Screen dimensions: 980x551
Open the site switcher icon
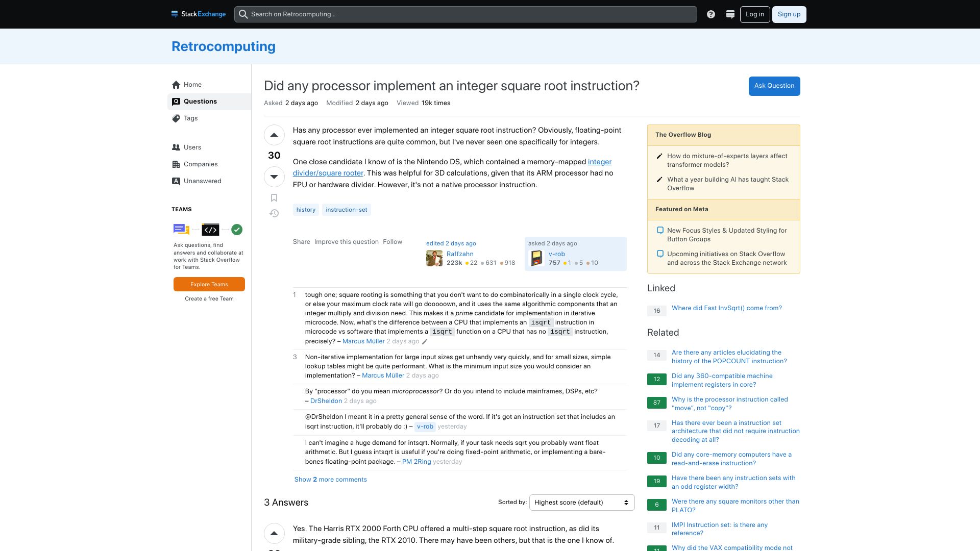[x=730, y=14]
